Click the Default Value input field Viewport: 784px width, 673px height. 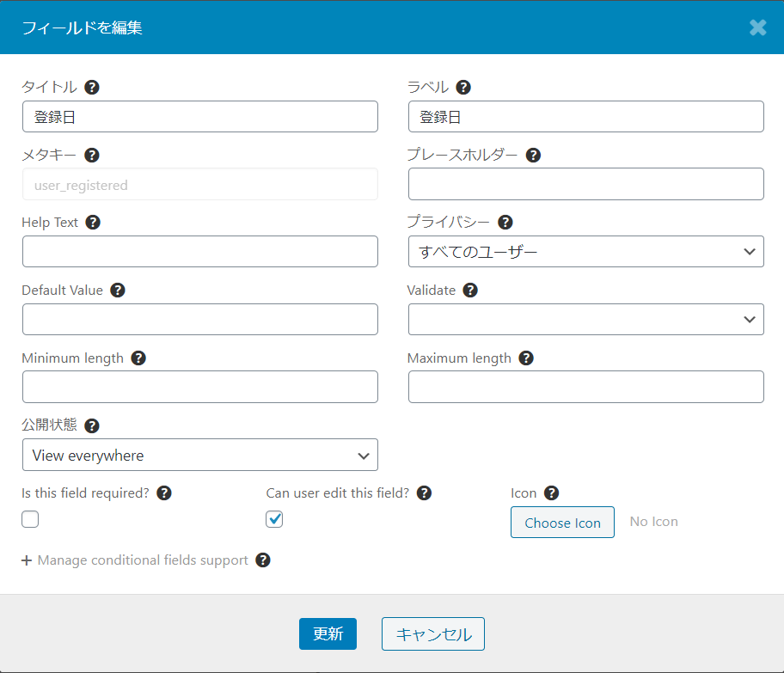click(x=200, y=319)
